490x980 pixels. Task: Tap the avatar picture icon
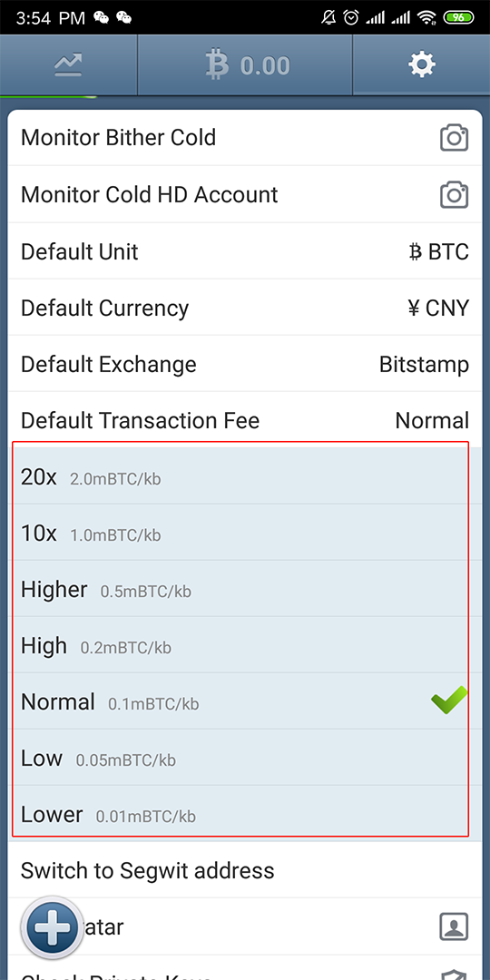coord(454,926)
